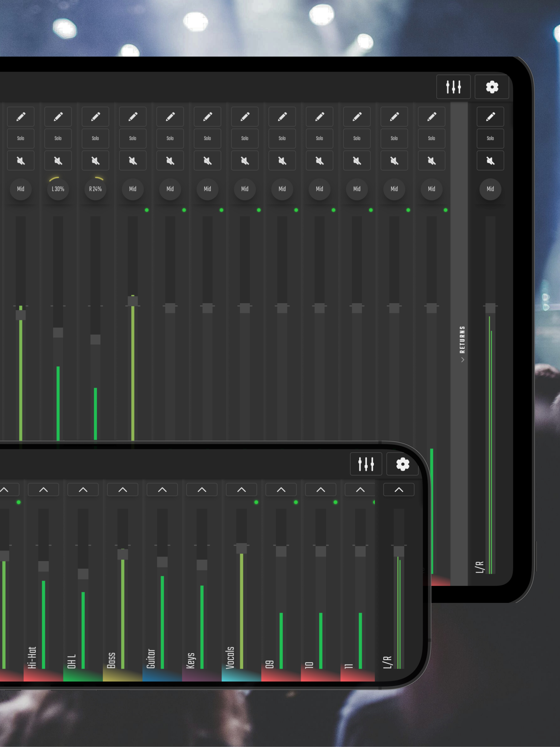Click the Keys fader handle
560x747 pixels.
[202, 565]
